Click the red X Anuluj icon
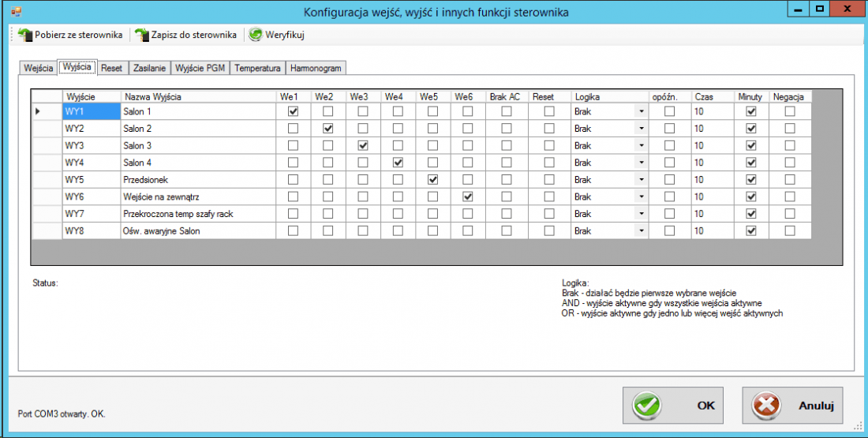The image size is (868, 438). (x=767, y=405)
